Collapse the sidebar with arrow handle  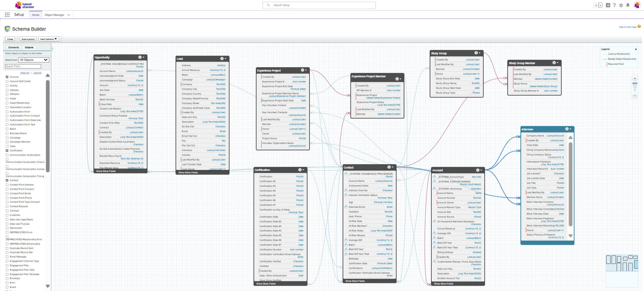pyautogui.click(x=52, y=49)
